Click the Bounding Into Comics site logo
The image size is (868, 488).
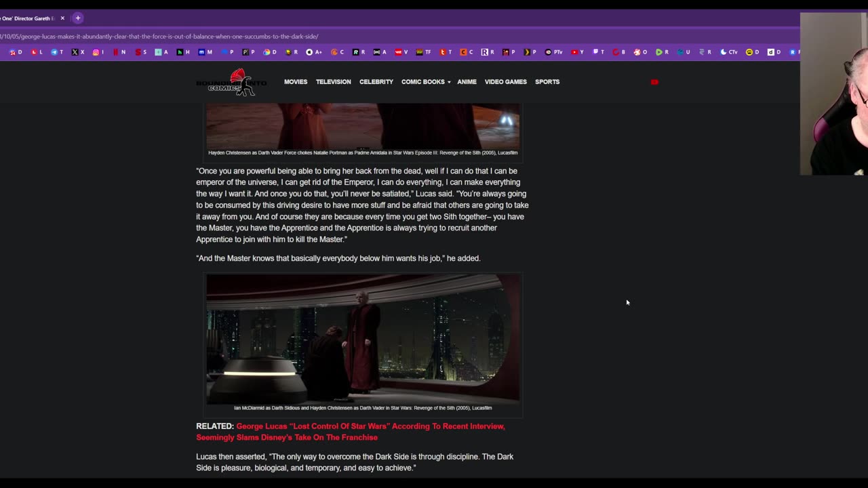click(231, 82)
